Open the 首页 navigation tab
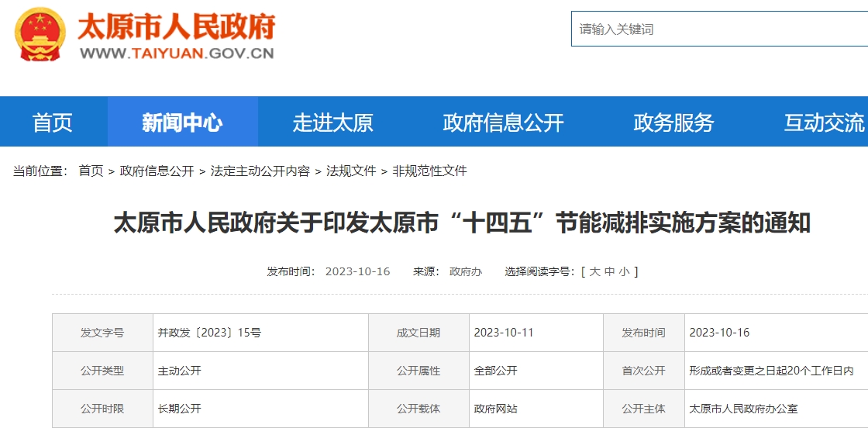The height and width of the screenshot is (428, 868). click(53, 122)
